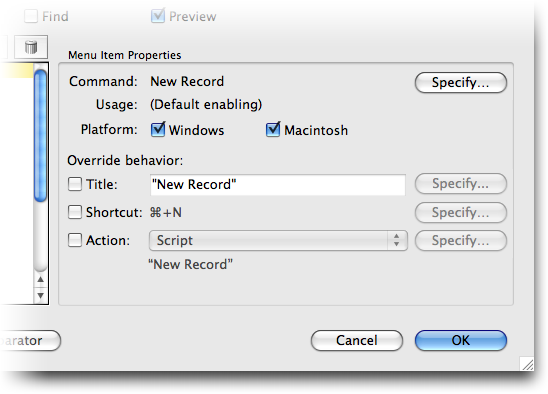Click the "New Record" Command value text
548x394 pixels.
click(187, 81)
